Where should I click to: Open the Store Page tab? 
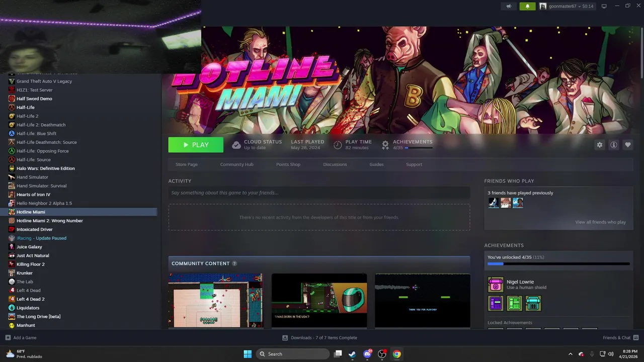coord(186,164)
